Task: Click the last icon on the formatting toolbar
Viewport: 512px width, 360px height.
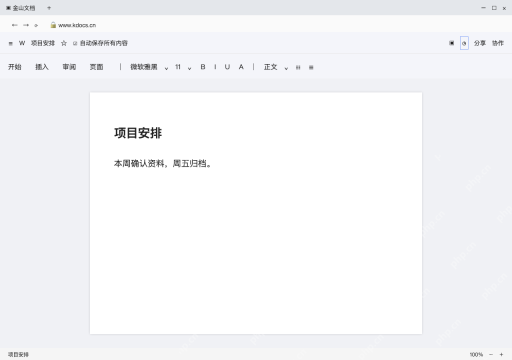Action: pos(311,67)
